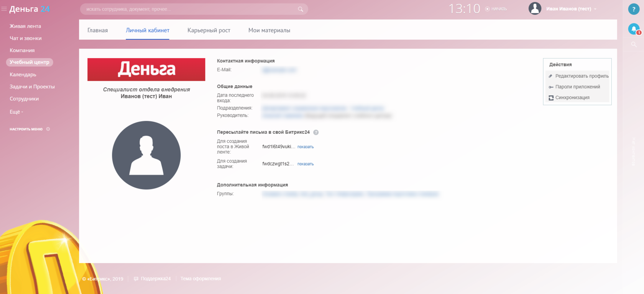The image size is (644, 294).
Task: Open the Мои материалы tab
Action: (269, 30)
